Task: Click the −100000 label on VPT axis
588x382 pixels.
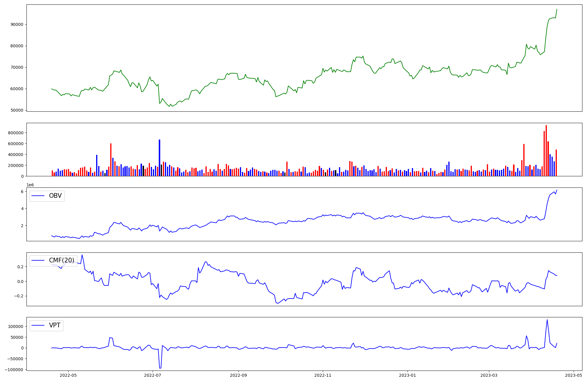Action: [x=14, y=370]
